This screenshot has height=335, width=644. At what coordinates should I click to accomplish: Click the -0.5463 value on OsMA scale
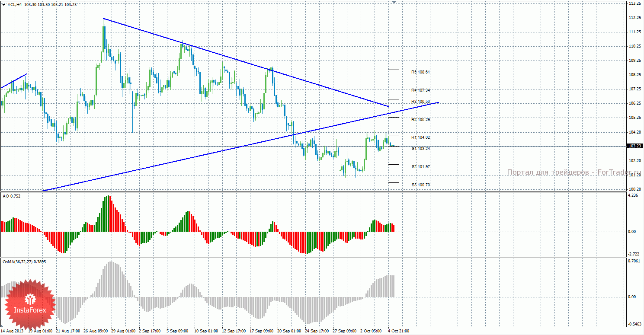(634, 324)
